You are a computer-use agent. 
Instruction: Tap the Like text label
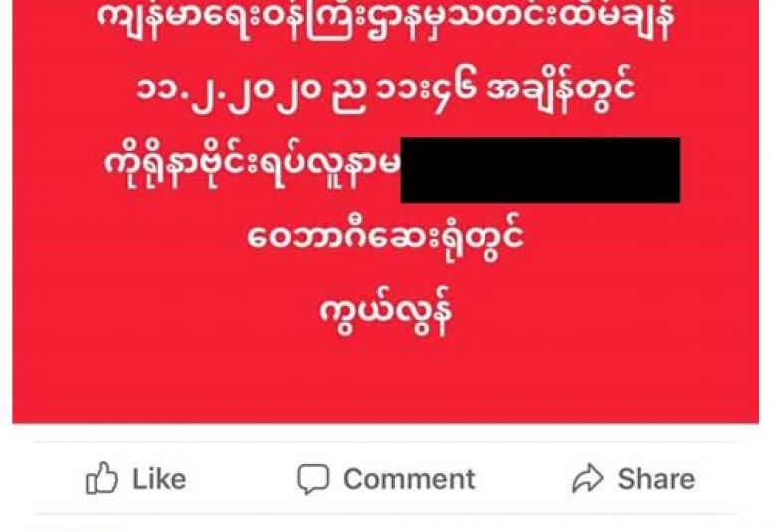click(x=159, y=479)
